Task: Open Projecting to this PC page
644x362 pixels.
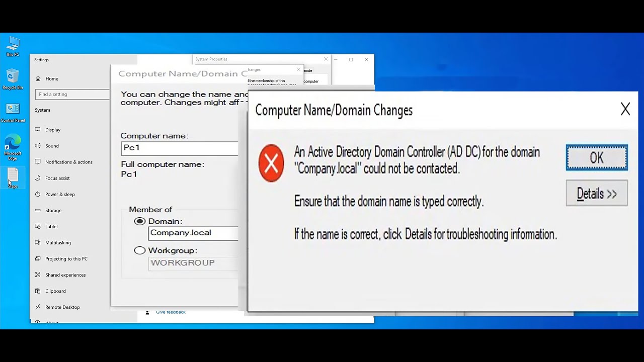Action: point(66,258)
